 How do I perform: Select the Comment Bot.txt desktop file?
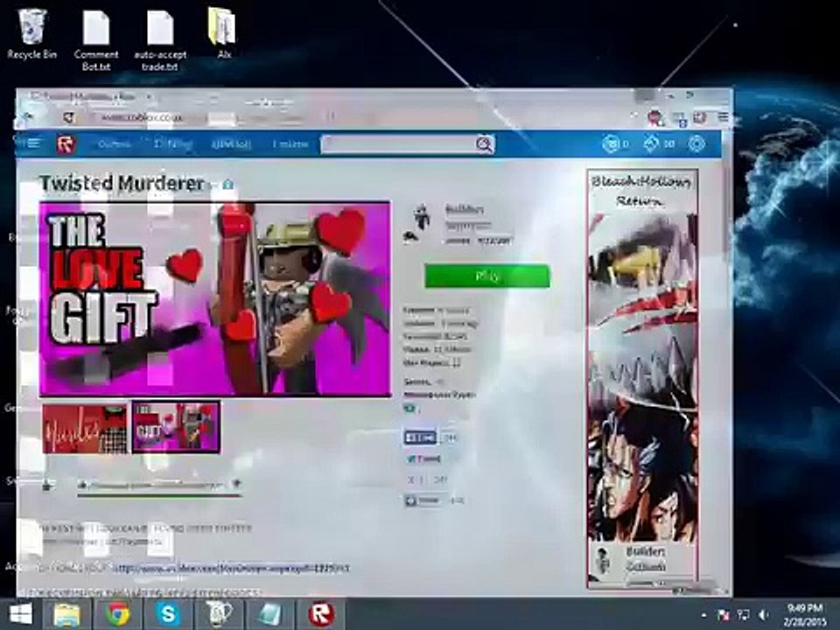click(x=96, y=40)
